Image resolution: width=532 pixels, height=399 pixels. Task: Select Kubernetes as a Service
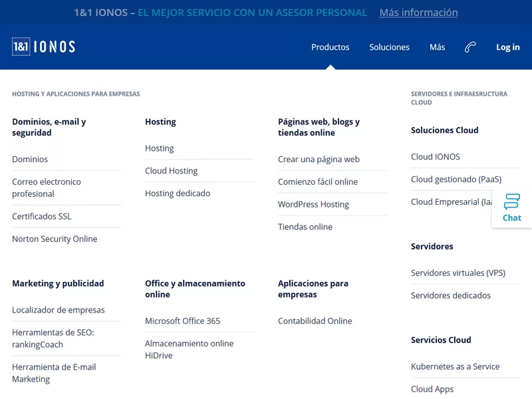pyautogui.click(x=455, y=366)
